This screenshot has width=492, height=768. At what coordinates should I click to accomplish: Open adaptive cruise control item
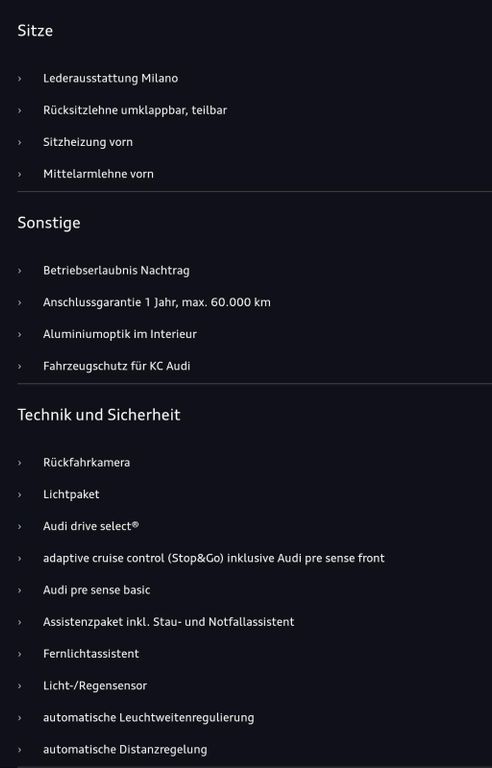click(214, 558)
